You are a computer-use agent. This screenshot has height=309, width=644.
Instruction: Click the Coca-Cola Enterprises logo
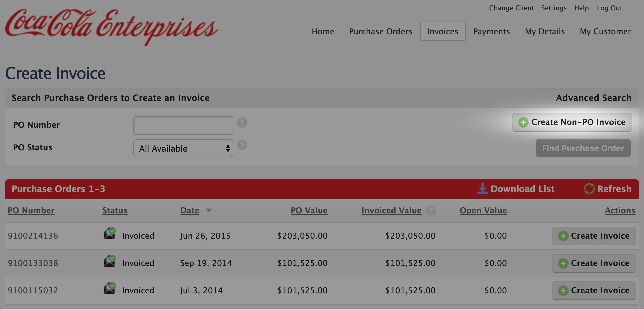click(112, 27)
